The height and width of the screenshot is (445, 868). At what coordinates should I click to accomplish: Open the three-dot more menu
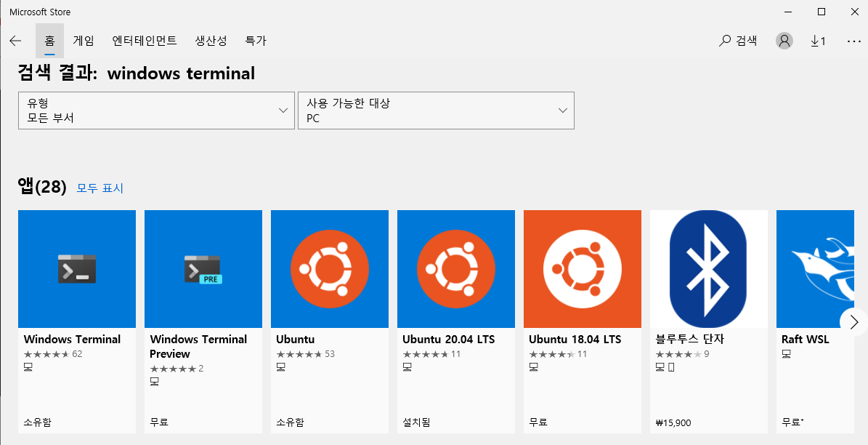854,41
